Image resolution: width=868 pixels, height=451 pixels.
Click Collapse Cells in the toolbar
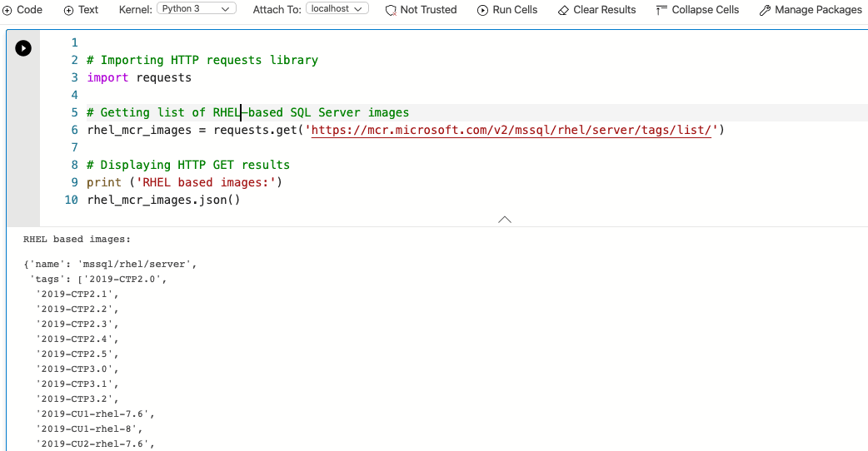click(x=697, y=10)
